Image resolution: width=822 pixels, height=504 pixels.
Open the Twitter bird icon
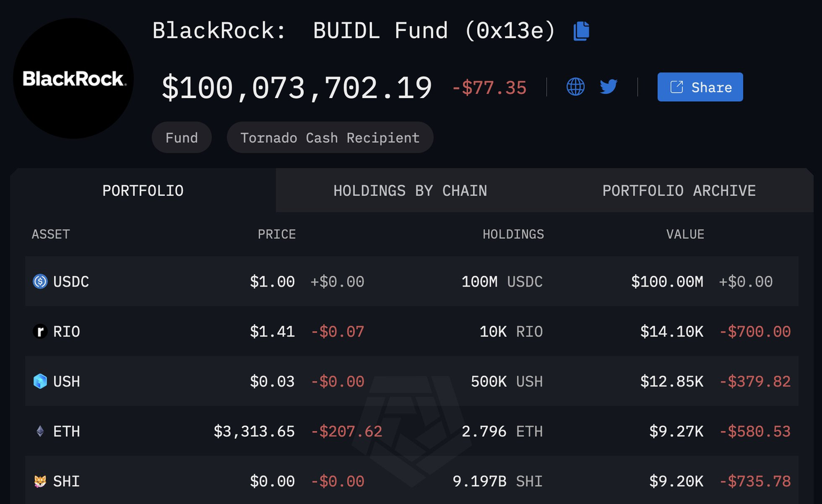click(x=609, y=87)
